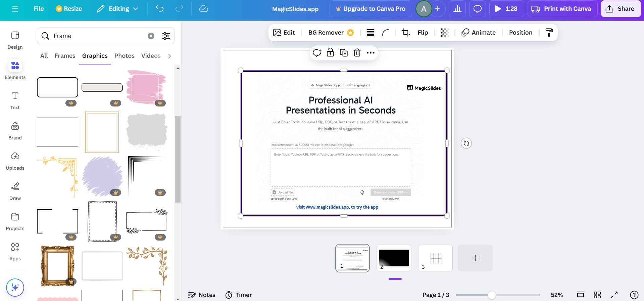644x301 pixels.
Task: Open the 52% zoom level menu
Action: [x=557, y=295]
